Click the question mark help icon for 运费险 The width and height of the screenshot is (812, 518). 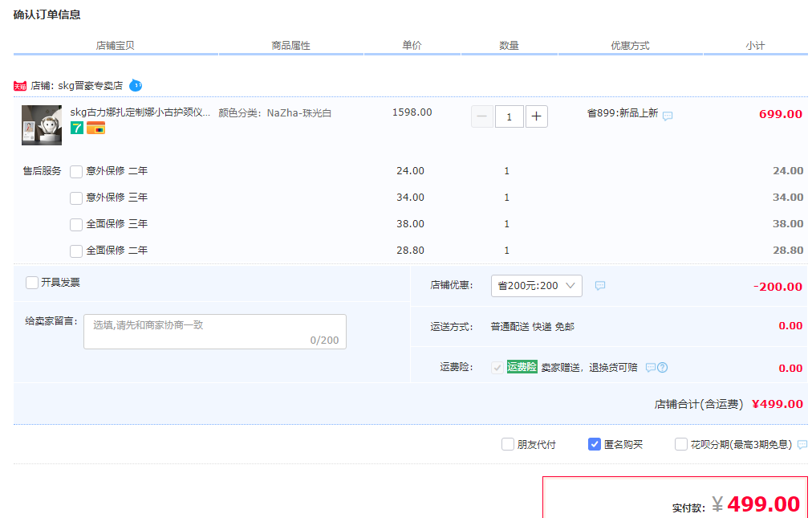662,368
